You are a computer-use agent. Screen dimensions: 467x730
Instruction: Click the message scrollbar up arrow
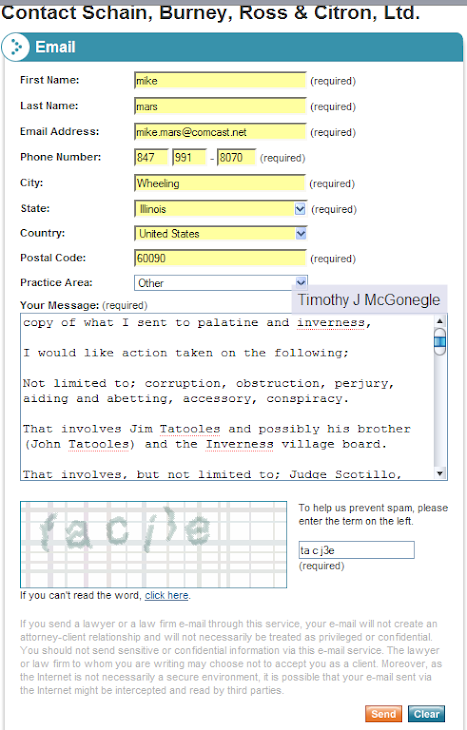(x=440, y=321)
